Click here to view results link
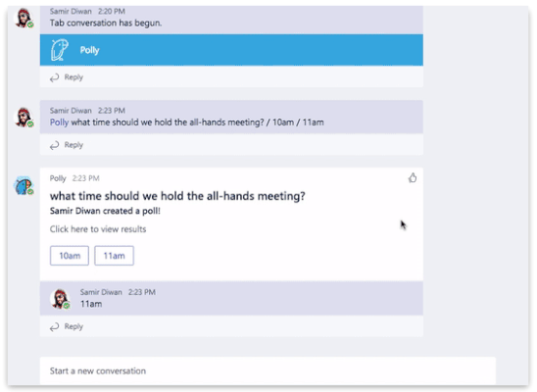537x392 pixels. point(98,229)
